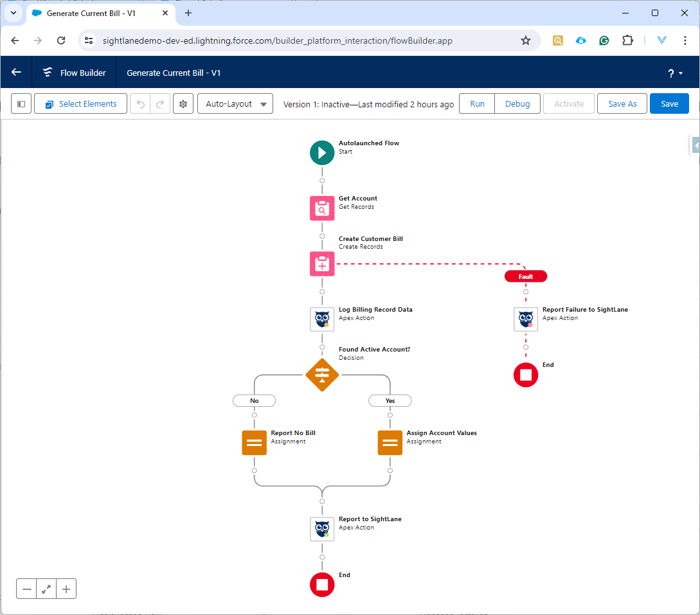
Task: Close the Generate Current Bill tab
Action: (165, 13)
